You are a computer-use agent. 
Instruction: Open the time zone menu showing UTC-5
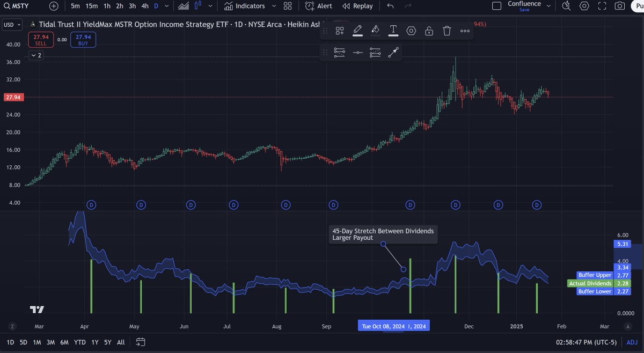pos(587,342)
